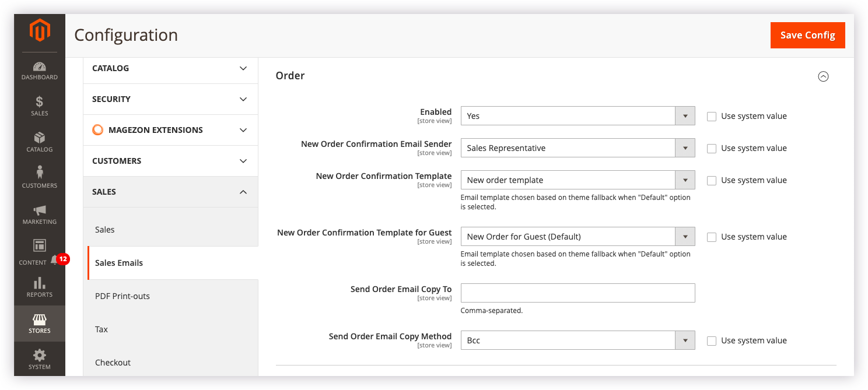Viewport: 868px width, 390px height.
Task: Select the Sales icon in the sidebar
Action: [x=39, y=104]
